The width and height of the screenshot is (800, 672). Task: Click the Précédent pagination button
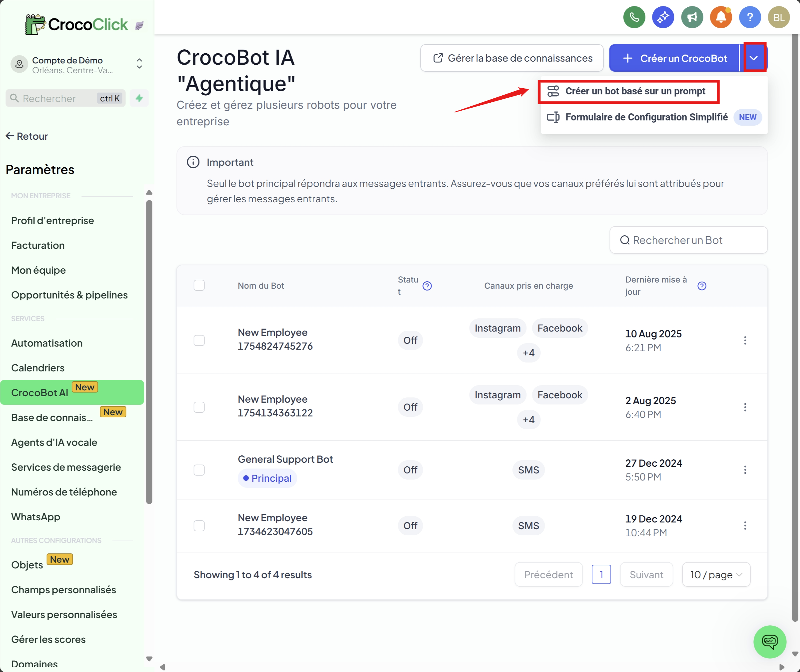click(548, 575)
